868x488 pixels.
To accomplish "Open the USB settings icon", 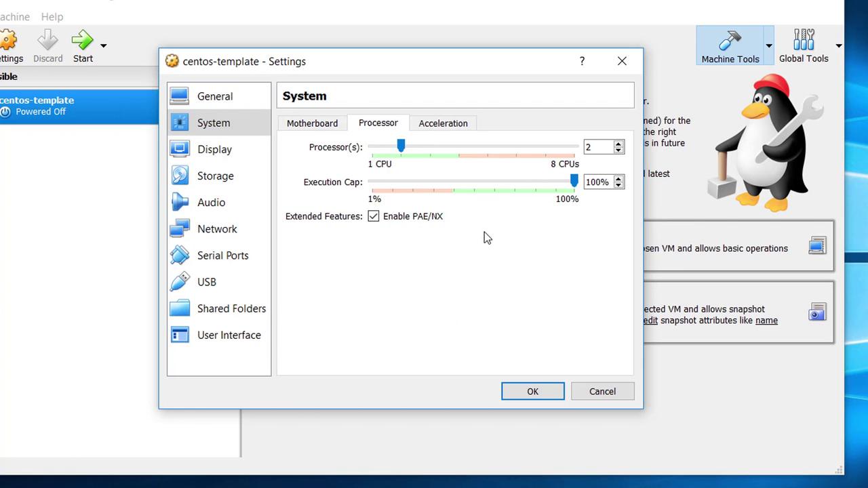I will (180, 281).
